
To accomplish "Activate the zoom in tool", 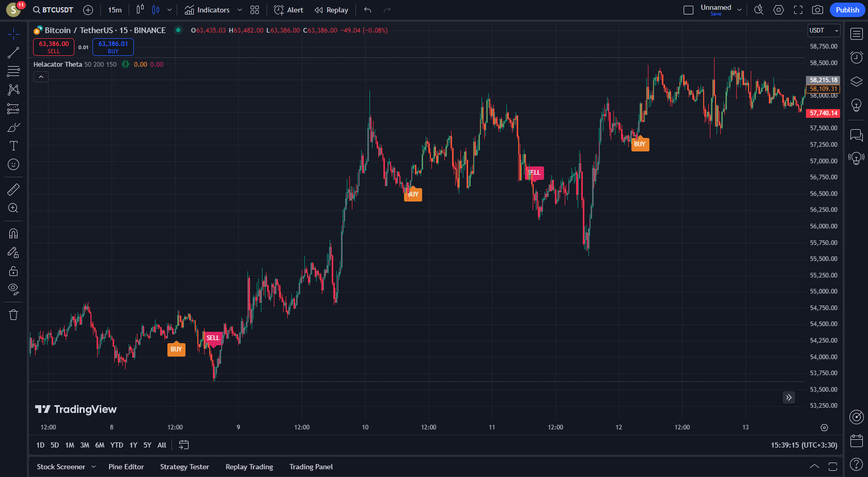I will [x=13, y=208].
